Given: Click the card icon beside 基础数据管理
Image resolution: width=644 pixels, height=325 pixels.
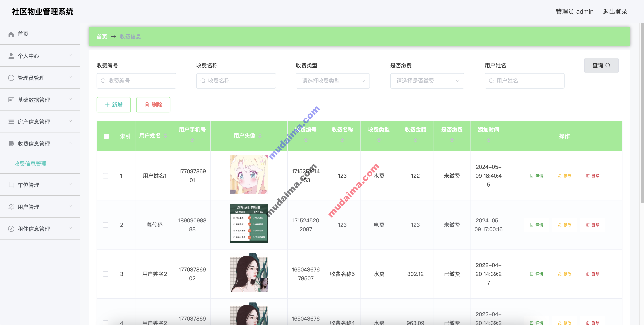Looking at the screenshot, I should click(x=11, y=100).
